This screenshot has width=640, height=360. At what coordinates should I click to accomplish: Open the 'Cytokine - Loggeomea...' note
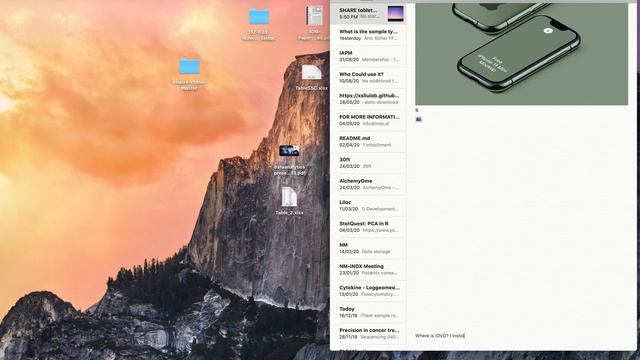(x=368, y=291)
